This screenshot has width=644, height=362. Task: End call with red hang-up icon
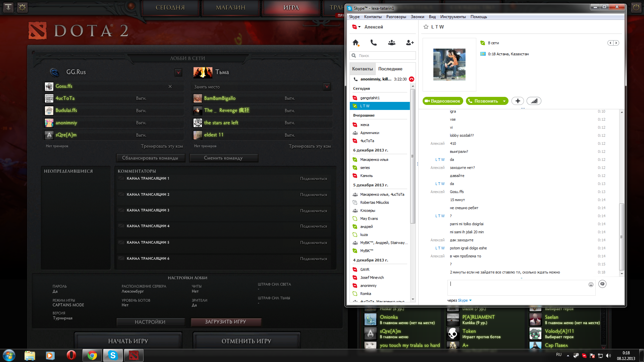click(x=412, y=79)
